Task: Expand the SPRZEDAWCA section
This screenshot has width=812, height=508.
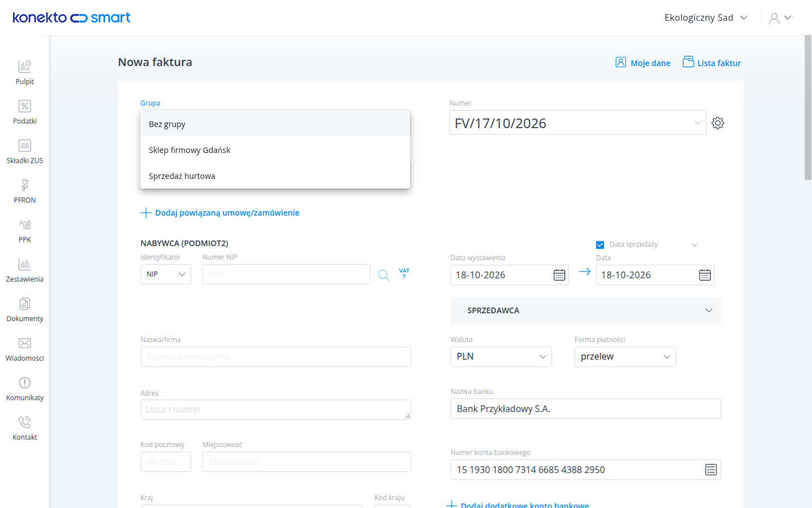Action: tap(586, 310)
